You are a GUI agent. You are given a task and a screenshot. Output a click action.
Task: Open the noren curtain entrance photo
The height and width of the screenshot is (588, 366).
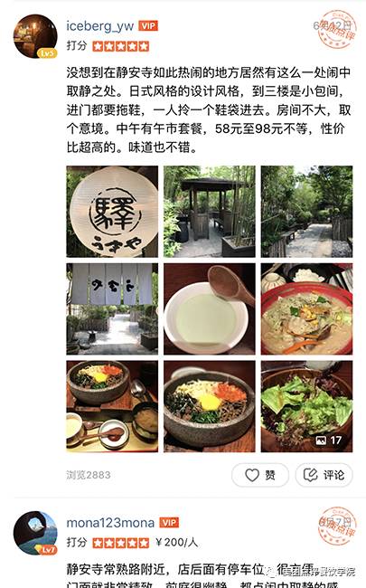[x=112, y=309]
